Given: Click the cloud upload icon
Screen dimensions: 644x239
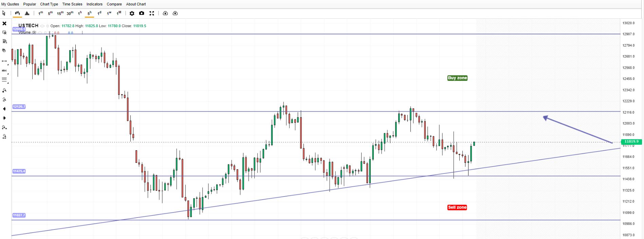Looking at the screenshot, I should (175, 13).
